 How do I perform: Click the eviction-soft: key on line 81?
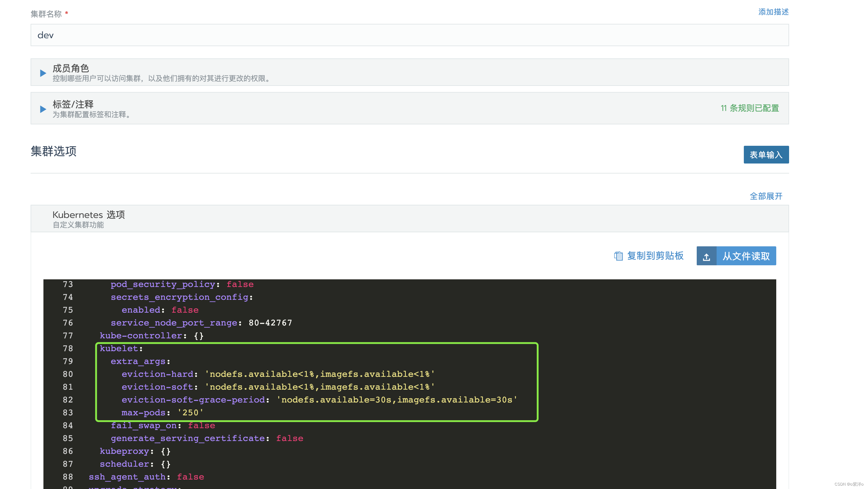(x=159, y=387)
